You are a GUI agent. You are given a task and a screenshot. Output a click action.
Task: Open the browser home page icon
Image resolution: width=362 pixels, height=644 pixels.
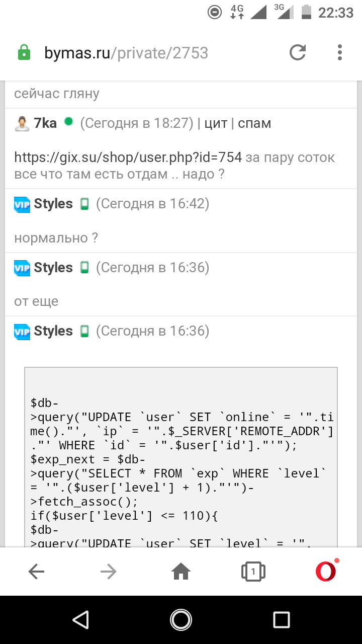(181, 571)
